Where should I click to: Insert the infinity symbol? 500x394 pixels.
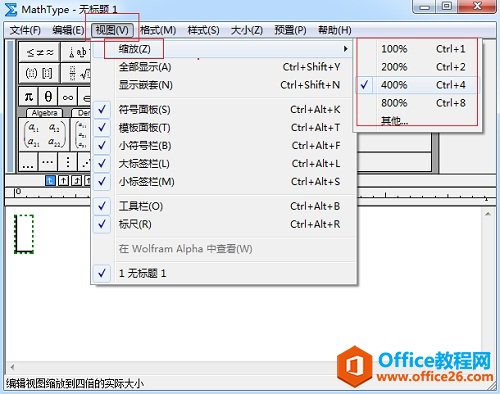pyautogui.click(x=68, y=97)
